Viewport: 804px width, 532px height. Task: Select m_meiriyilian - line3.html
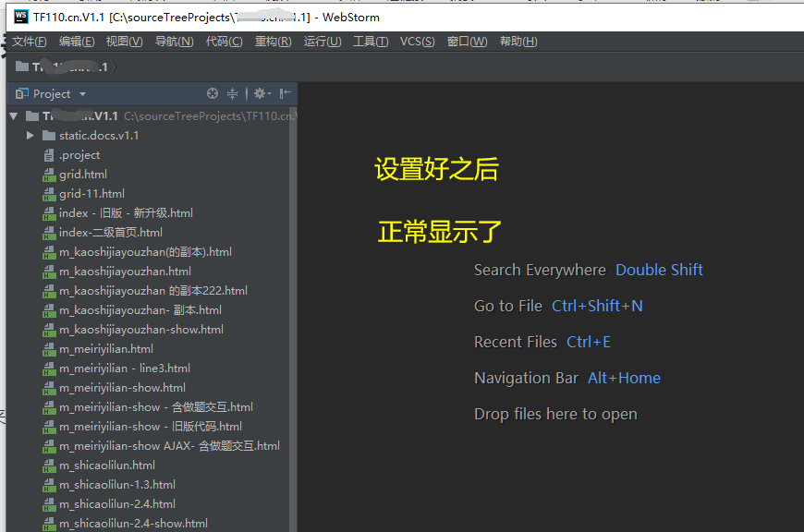[x=125, y=369]
